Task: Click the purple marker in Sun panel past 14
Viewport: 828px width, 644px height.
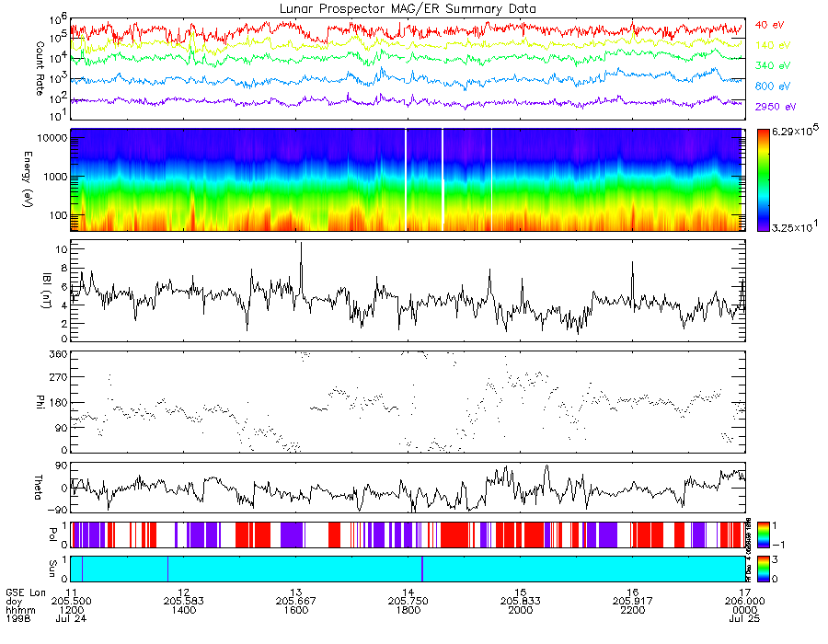Action: 422,569
